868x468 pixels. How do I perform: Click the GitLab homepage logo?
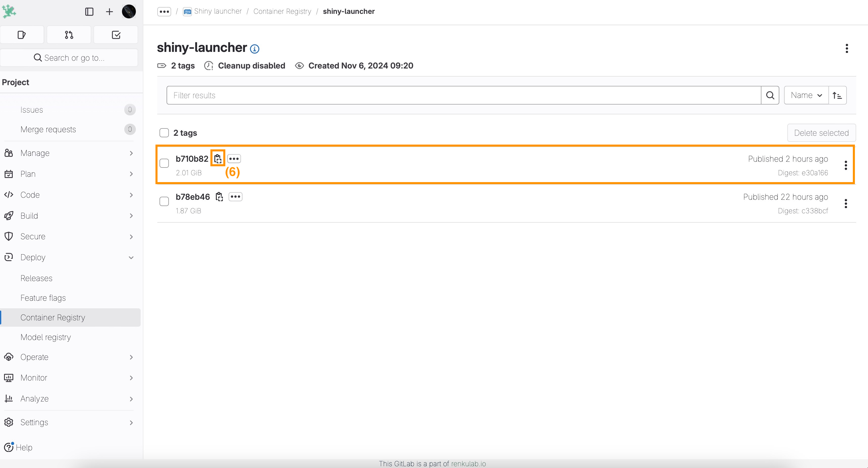9,11
